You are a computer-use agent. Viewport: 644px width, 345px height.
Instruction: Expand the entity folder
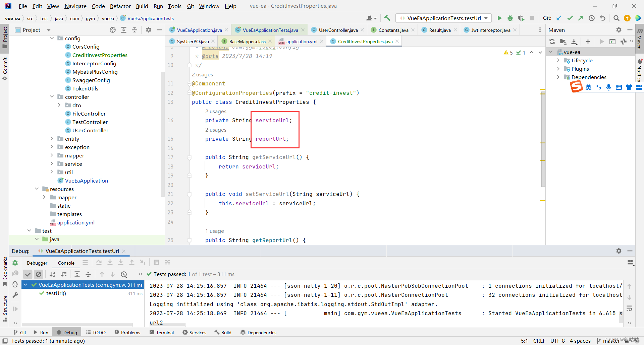click(52, 139)
